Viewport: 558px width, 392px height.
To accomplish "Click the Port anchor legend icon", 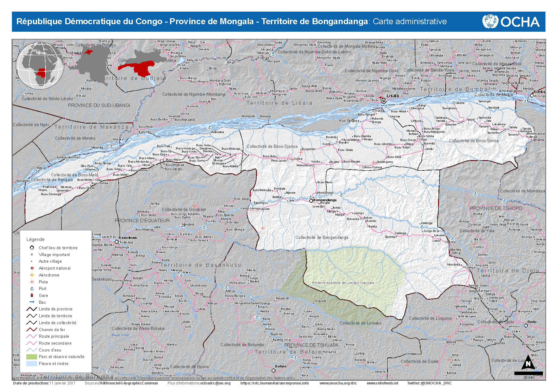I will pyautogui.click(x=32, y=288).
